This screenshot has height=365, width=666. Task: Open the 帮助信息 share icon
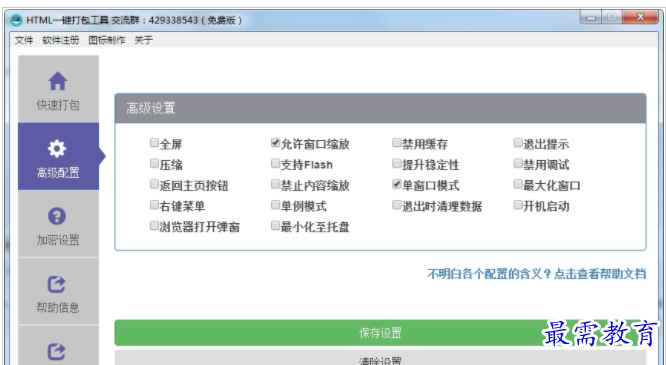[56, 284]
